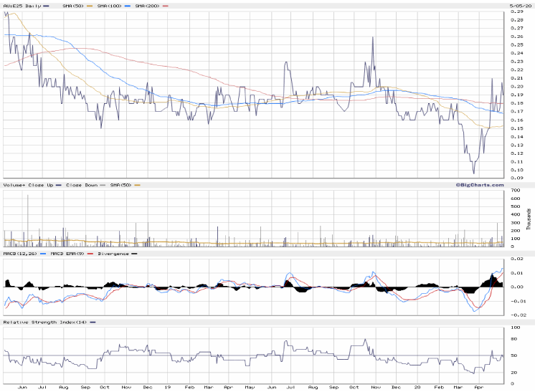Image resolution: width=535 pixels, height=392 pixels.
Task: Click the 5/05/20 date label
Action: (x=519, y=6)
